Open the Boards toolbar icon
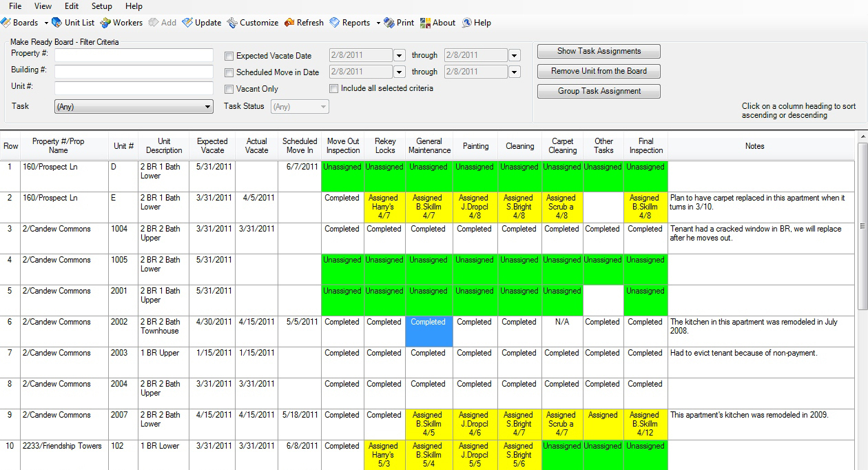 (x=8, y=23)
